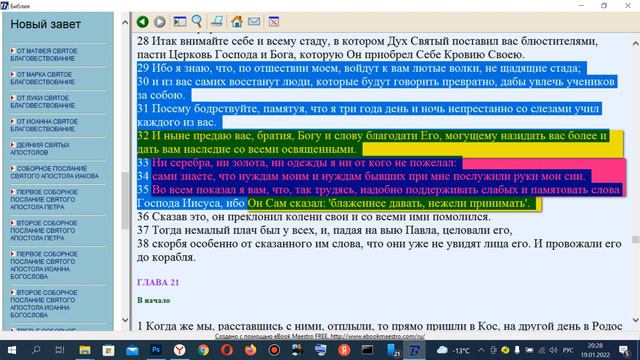
Task: Open search with the magnifier icon
Action: (x=197, y=22)
